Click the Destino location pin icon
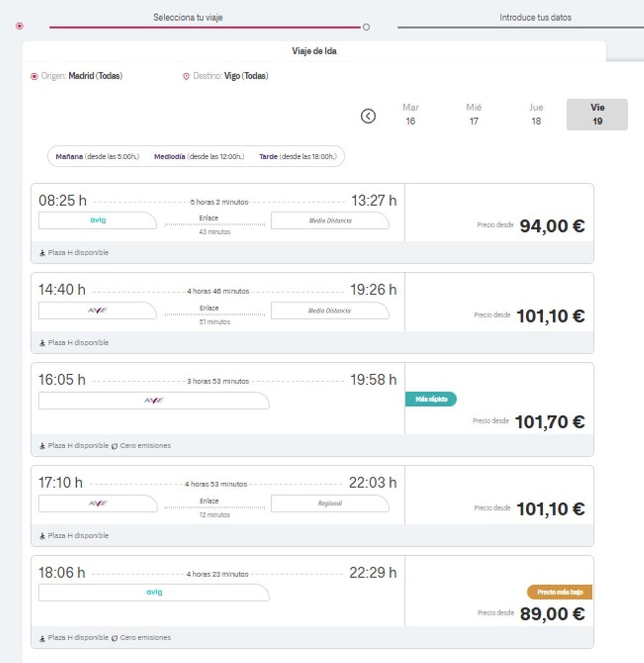Screen dimensions: 644x663 (186, 76)
